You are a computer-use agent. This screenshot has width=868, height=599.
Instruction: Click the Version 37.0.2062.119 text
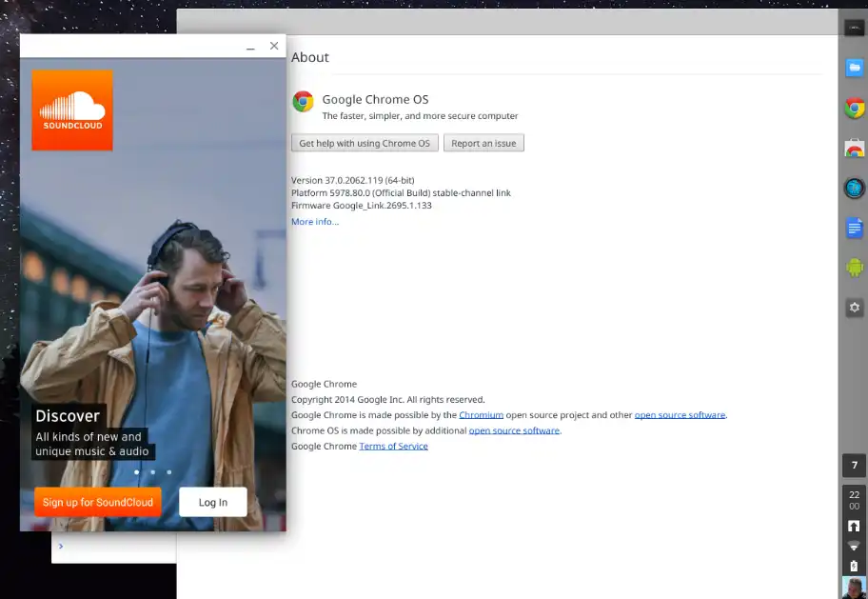tap(352, 180)
